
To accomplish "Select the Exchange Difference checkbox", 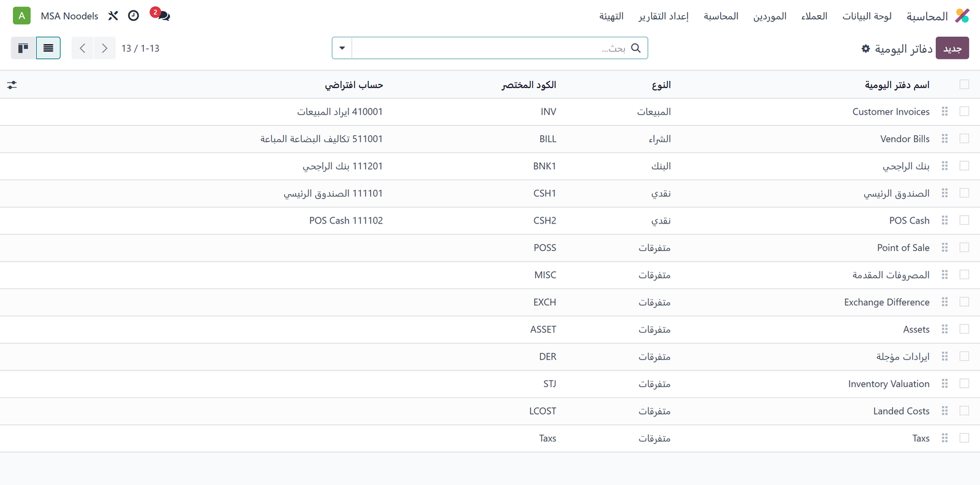I will [964, 302].
